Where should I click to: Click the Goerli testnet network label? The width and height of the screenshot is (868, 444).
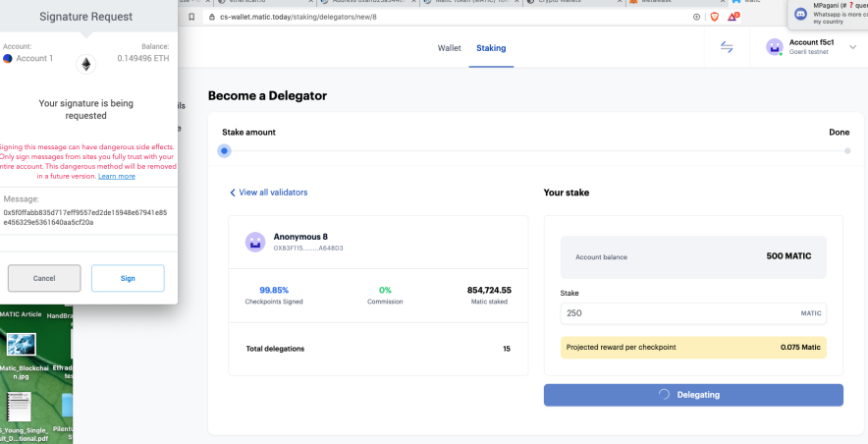pos(809,52)
